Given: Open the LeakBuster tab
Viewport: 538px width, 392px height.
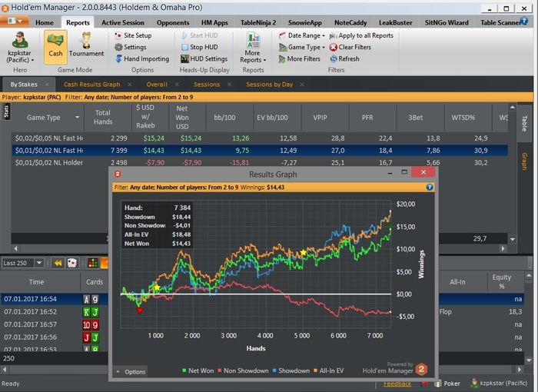Looking at the screenshot, I should (395, 22).
